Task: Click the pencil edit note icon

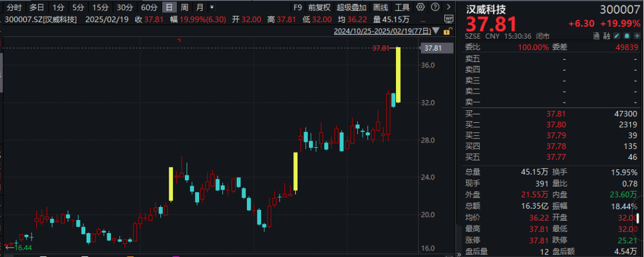Action: [x=618, y=36]
